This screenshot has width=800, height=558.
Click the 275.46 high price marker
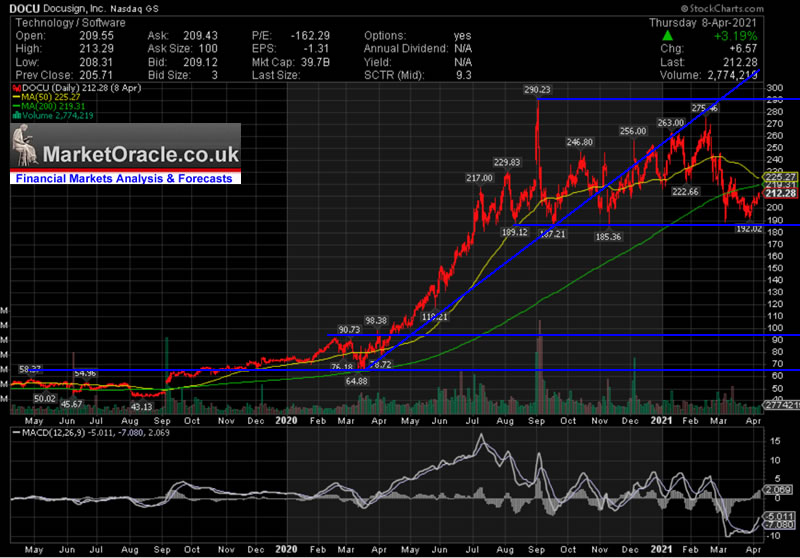[705, 107]
